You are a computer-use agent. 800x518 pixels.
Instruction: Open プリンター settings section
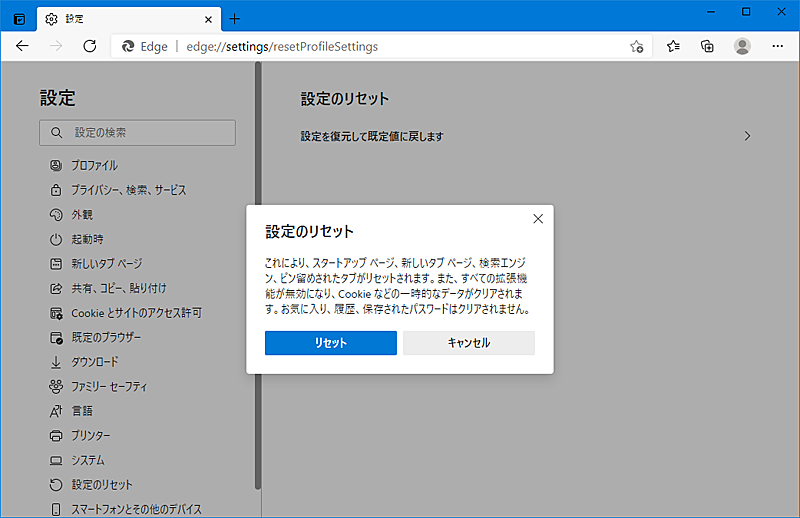tap(91, 435)
